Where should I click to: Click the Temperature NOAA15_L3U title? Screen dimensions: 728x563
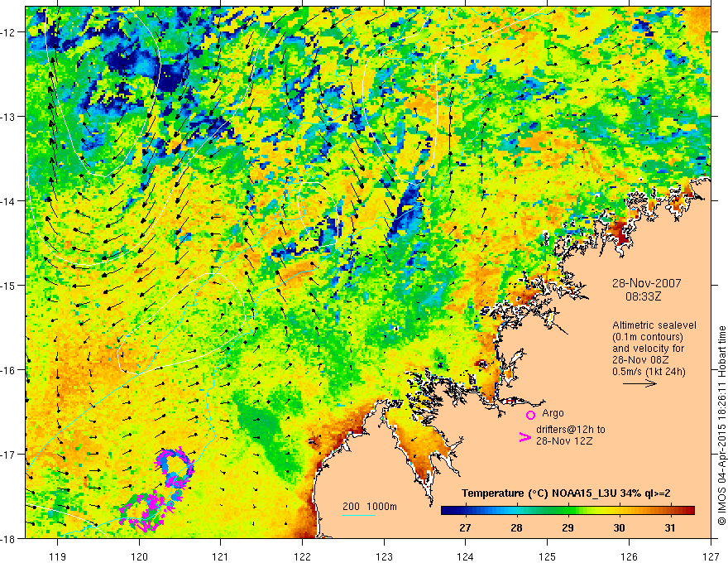coord(566,493)
